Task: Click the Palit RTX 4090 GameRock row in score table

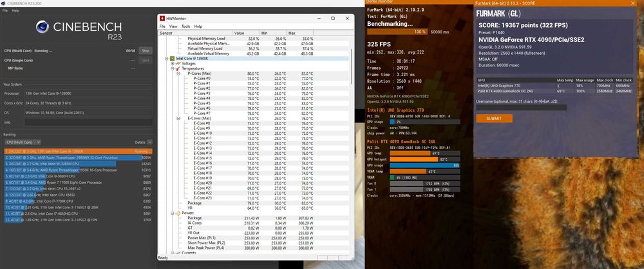Action: pyautogui.click(x=554, y=90)
